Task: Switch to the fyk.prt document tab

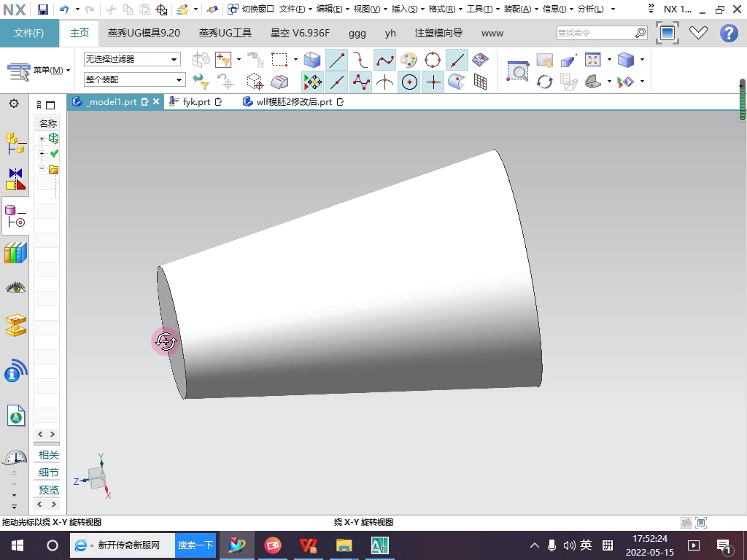Action: point(196,102)
